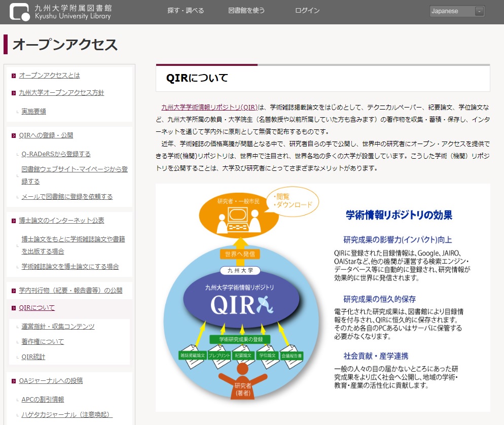Click the Kyushu University Library logo icon
The width and height of the screenshot is (504, 425).
20,12
